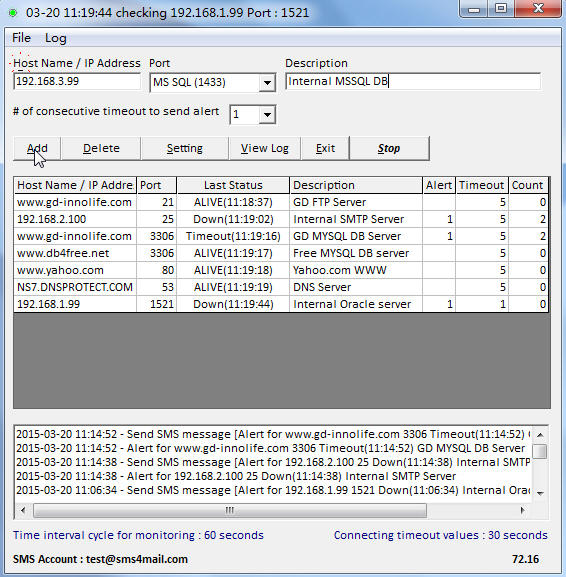Click the Description text field
This screenshot has height=577, width=566.
click(x=413, y=81)
